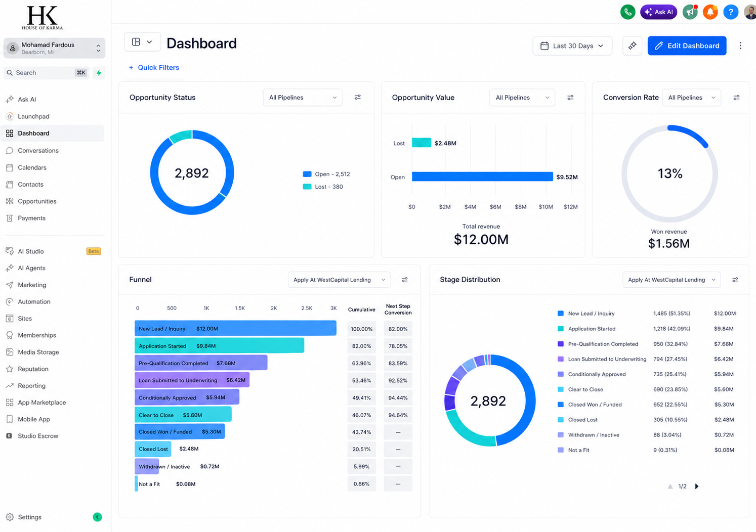Click the Memberships sidebar icon
Screen dimensions: 756x532
tap(10, 335)
